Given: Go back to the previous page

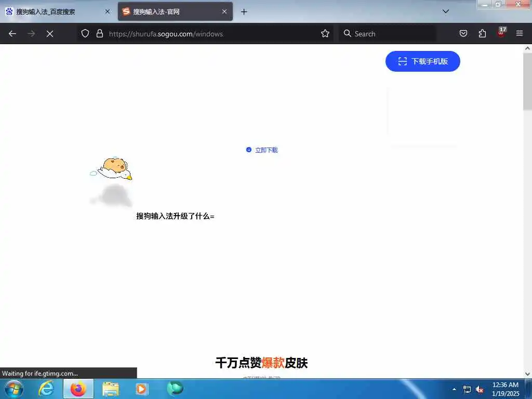Looking at the screenshot, I should click(x=12, y=34).
